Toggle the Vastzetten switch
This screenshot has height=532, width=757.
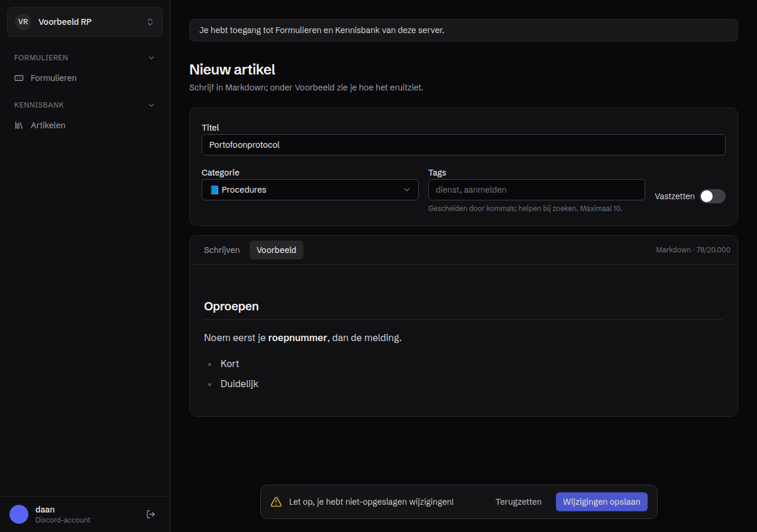click(713, 196)
